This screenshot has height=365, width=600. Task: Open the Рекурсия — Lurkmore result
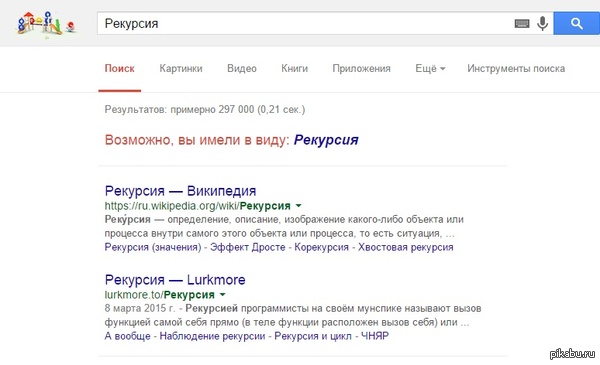pyautogui.click(x=175, y=280)
